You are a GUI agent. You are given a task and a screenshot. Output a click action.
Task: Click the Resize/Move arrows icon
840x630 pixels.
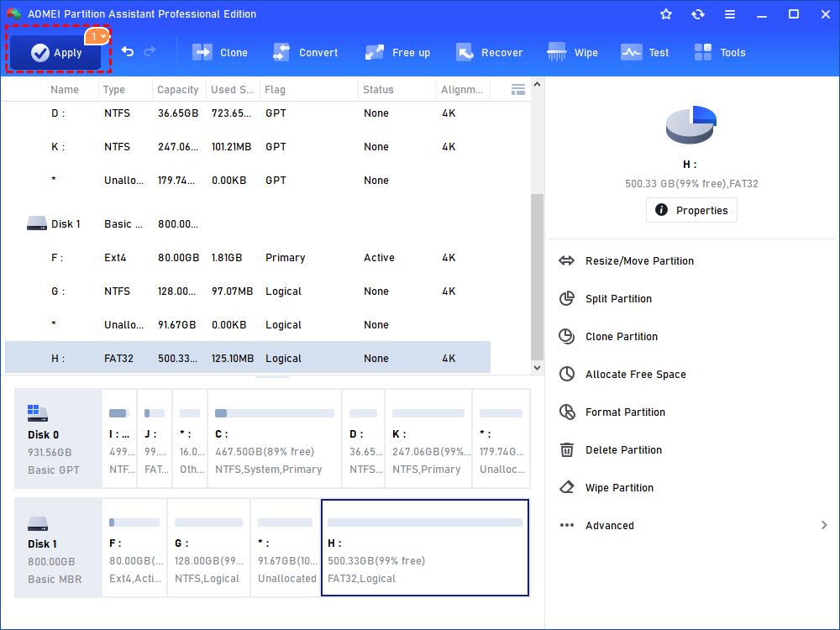coord(566,261)
